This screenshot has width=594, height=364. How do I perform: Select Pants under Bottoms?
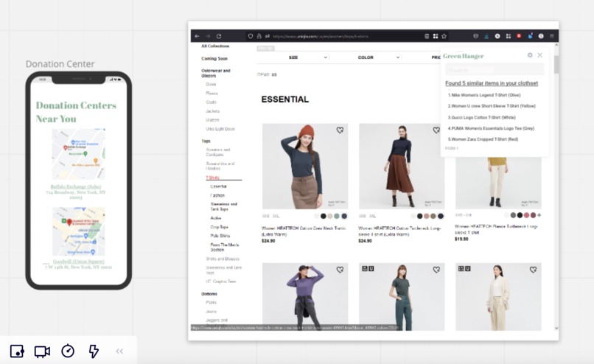coord(211,302)
